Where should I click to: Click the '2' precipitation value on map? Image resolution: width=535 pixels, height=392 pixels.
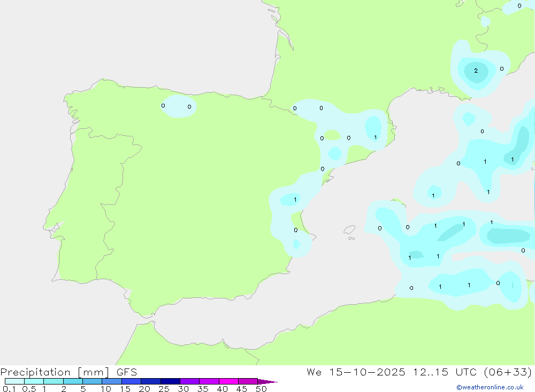tap(476, 71)
